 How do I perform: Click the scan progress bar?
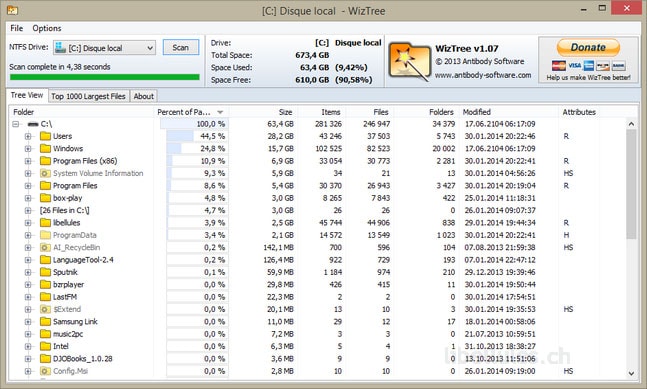click(104, 77)
